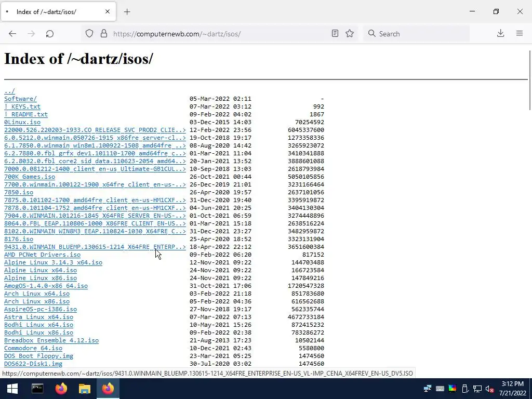Download Astra Linux x64.iso
The image size is (532, 399).
coord(38,317)
